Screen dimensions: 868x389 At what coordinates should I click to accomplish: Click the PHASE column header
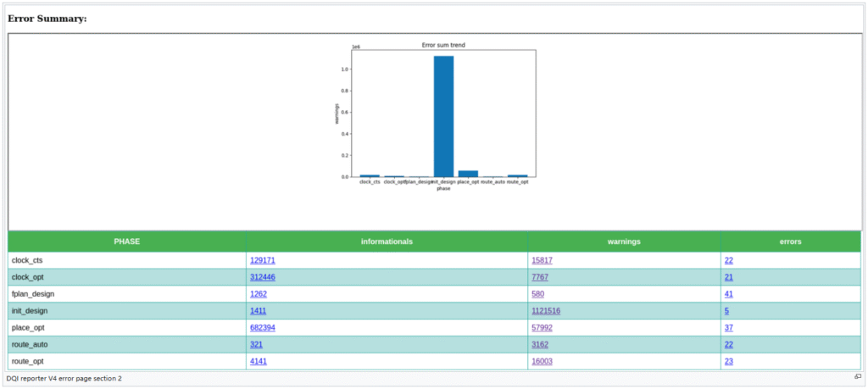(127, 242)
